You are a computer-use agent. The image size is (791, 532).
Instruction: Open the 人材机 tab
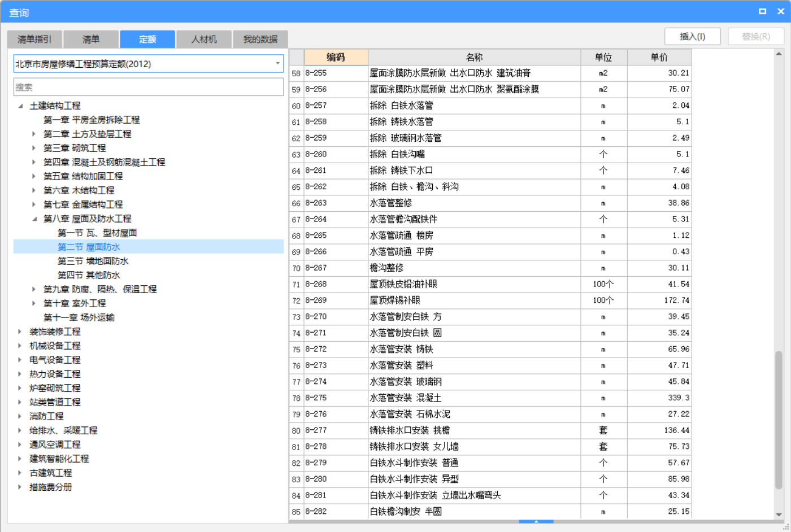point(204,39)
